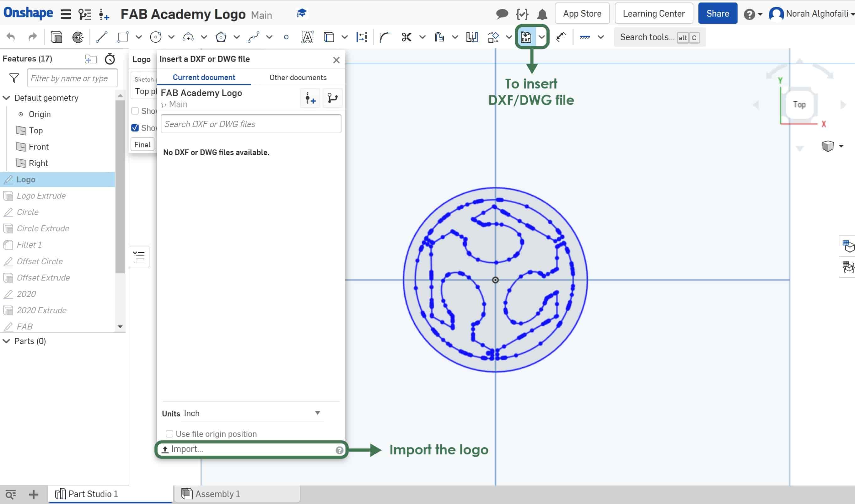The height and width of the screenshot is (504, 855).
Task: Open the help question mark menu
Action: (x=753, y=14)
